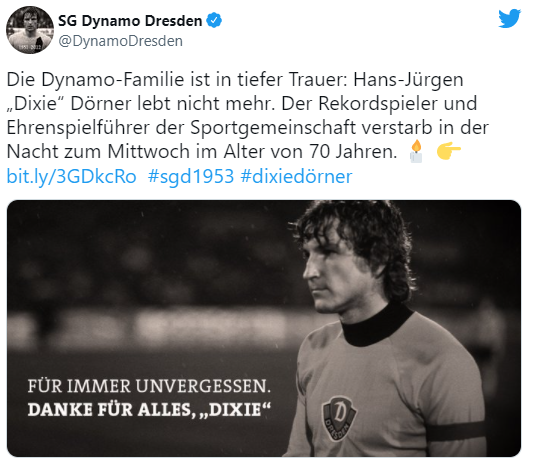Open the bit.ly/3GDkcRo link
Image resolution: width=535 pixels, height=461 pixels.
[x=71, y=176]
